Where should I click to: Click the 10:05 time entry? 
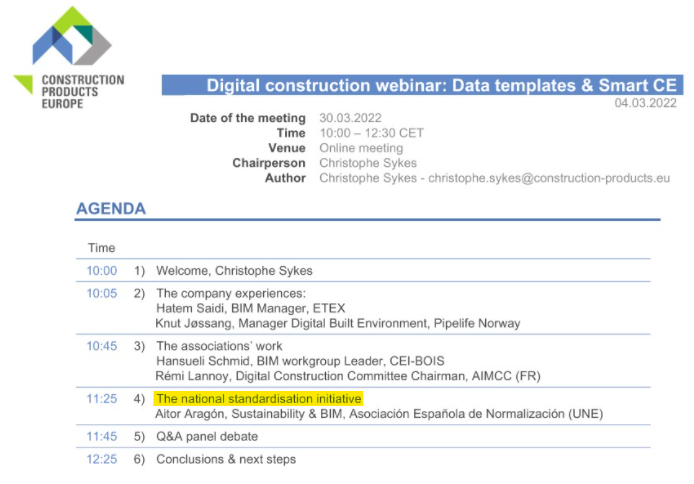pos(102,293)
